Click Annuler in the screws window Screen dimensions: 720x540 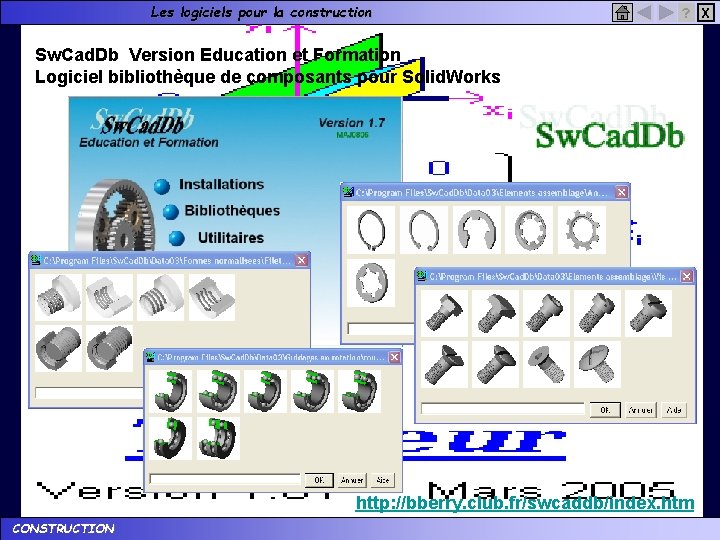641,410
